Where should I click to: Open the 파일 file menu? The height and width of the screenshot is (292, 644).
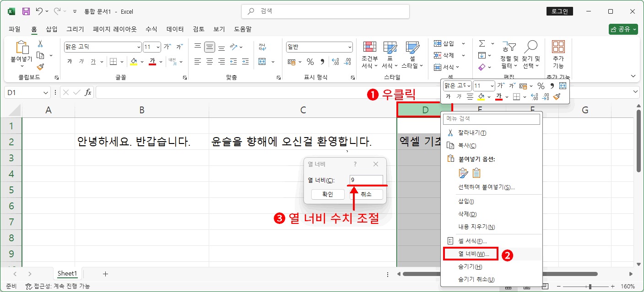click(15, 29)
